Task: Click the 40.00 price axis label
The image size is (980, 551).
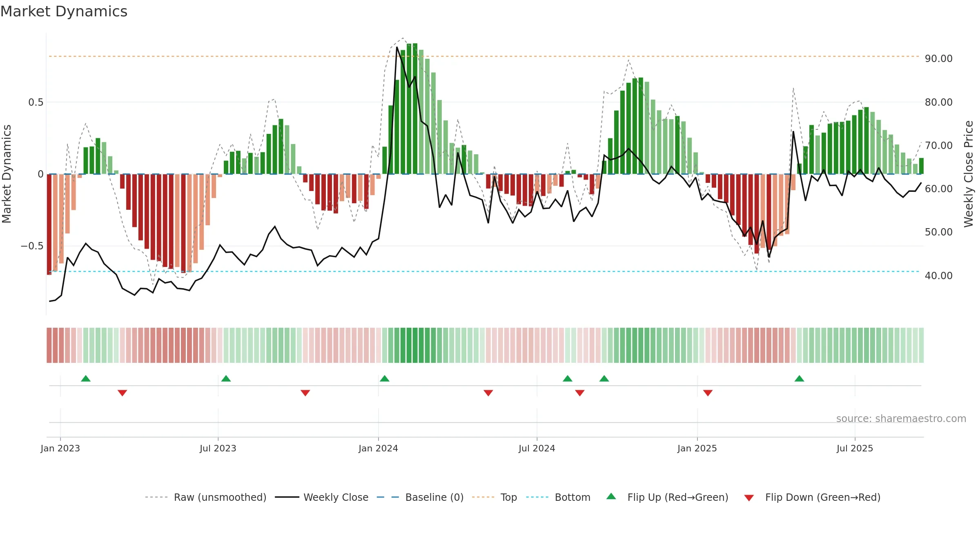Action: [x=939, y=276]
